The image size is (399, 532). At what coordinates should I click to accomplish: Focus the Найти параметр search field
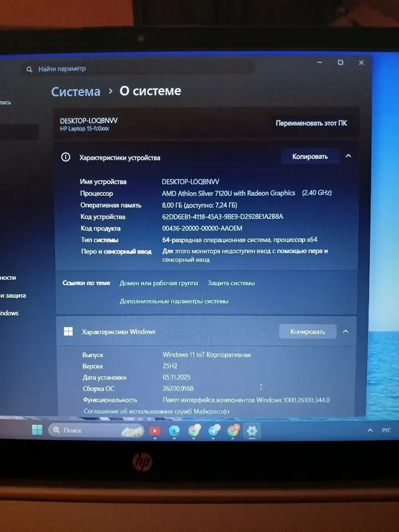(x=139, y=69)
